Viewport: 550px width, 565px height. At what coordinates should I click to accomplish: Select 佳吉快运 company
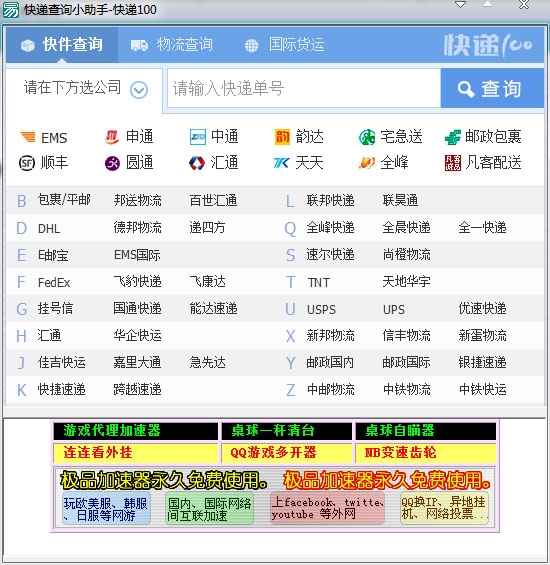62,362
